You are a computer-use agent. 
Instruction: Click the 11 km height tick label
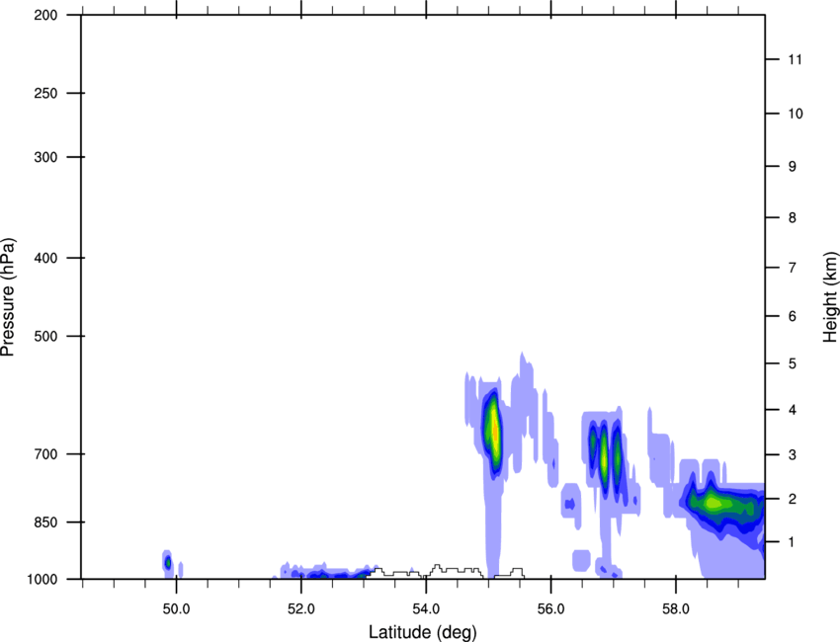pos(794,60)
